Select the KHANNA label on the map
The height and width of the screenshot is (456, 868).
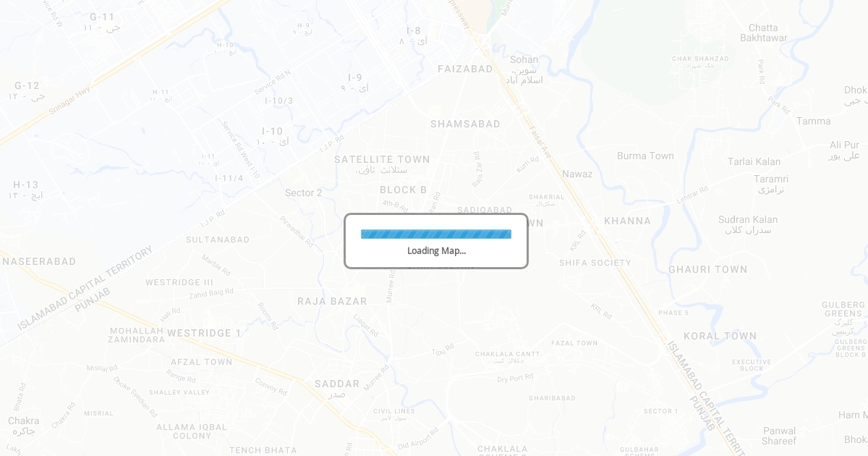(x=627, y=221)
